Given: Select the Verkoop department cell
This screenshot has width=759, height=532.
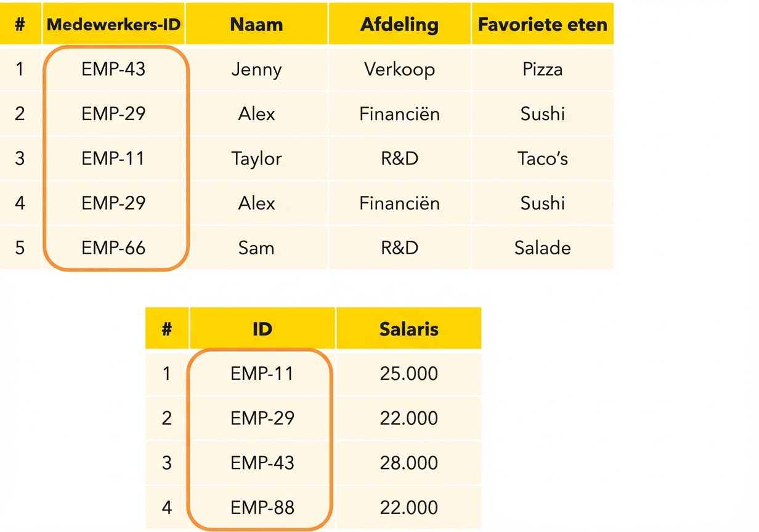Looking at the screenshot, I should tap(399, 70).
